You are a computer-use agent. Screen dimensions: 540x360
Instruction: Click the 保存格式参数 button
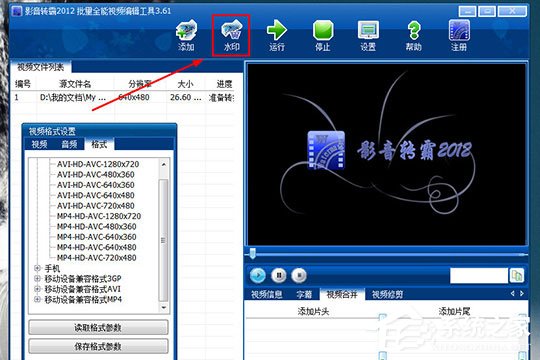[x=98, y=346]
